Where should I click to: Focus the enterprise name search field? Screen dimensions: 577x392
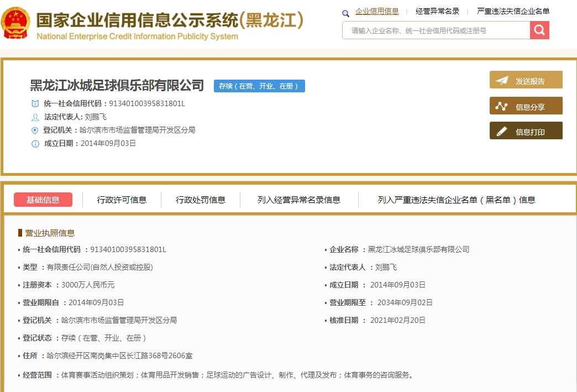point(436,30)
